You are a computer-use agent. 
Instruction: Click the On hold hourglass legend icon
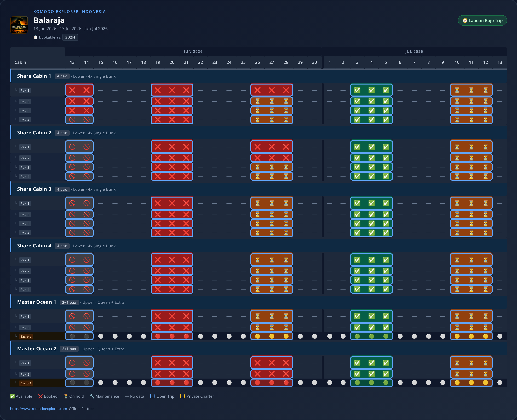tap(66, 396)
